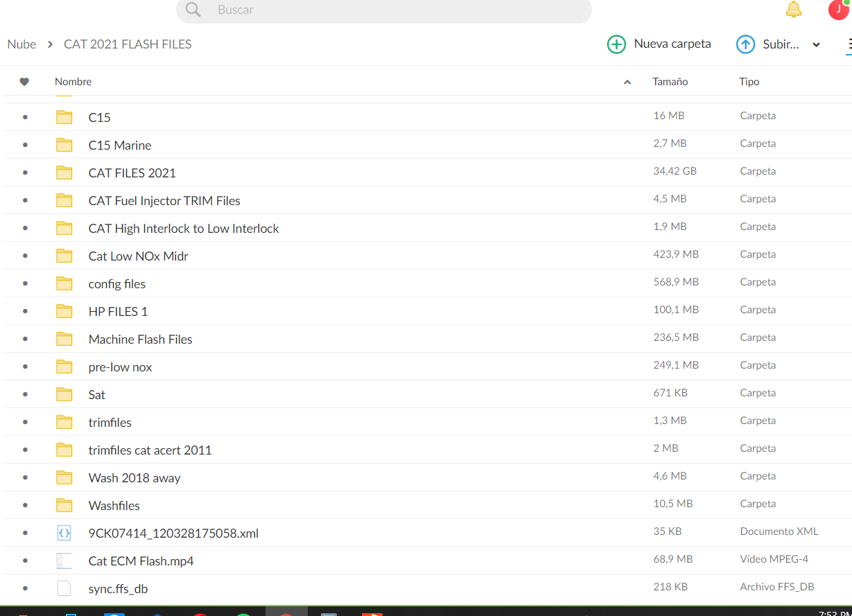Click the Archivo FFS_DB type cell
852x616 pixels.
(x=777, y=587)
